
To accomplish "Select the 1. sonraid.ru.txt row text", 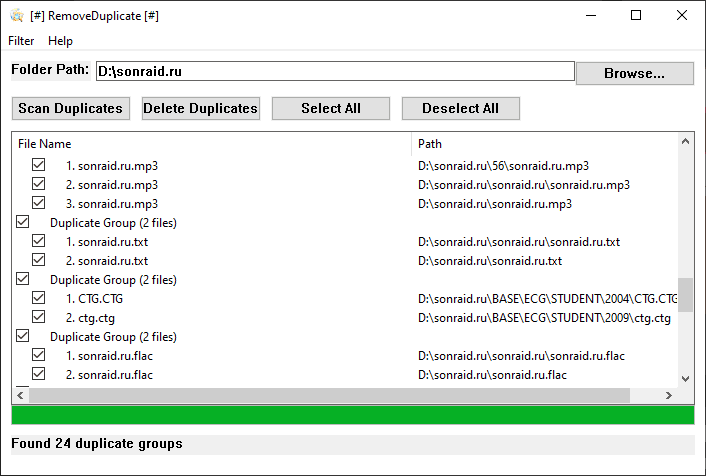I will click(107, 242).
